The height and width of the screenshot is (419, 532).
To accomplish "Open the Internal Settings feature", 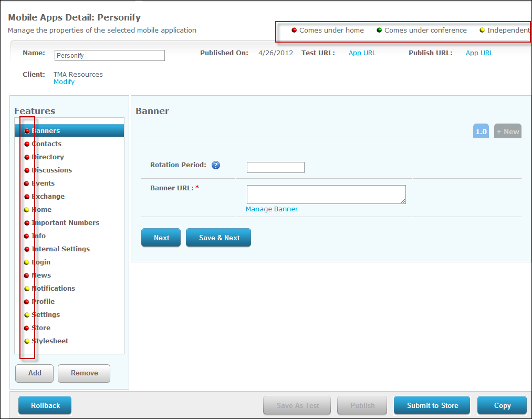I will (x=60, y=249).
